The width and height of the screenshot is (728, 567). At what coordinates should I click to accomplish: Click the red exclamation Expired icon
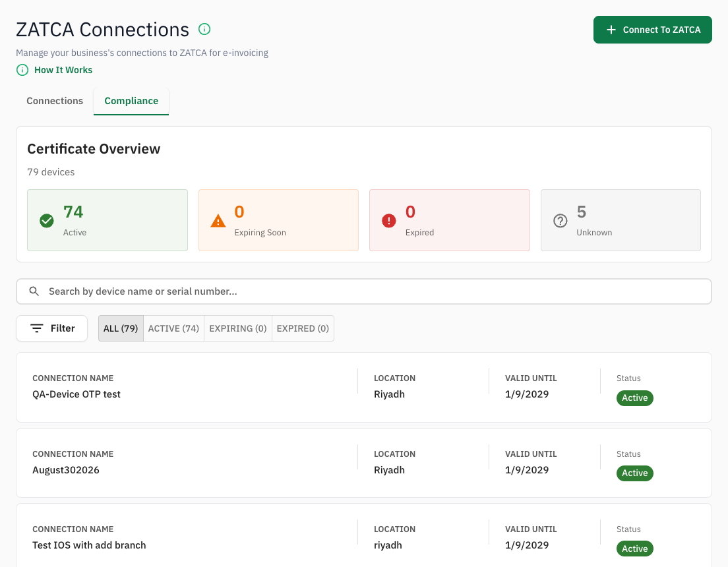click(x=388, y=221)
